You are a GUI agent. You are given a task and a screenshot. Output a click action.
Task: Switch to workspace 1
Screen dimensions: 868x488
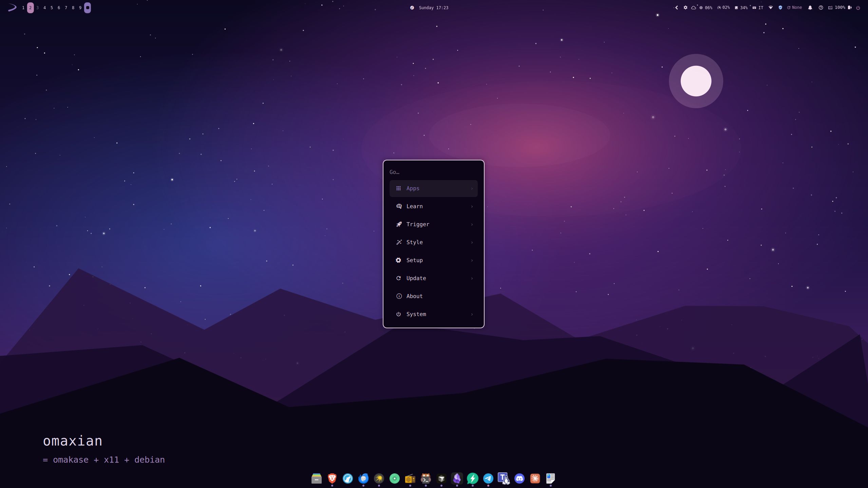(x=23, y=7)
